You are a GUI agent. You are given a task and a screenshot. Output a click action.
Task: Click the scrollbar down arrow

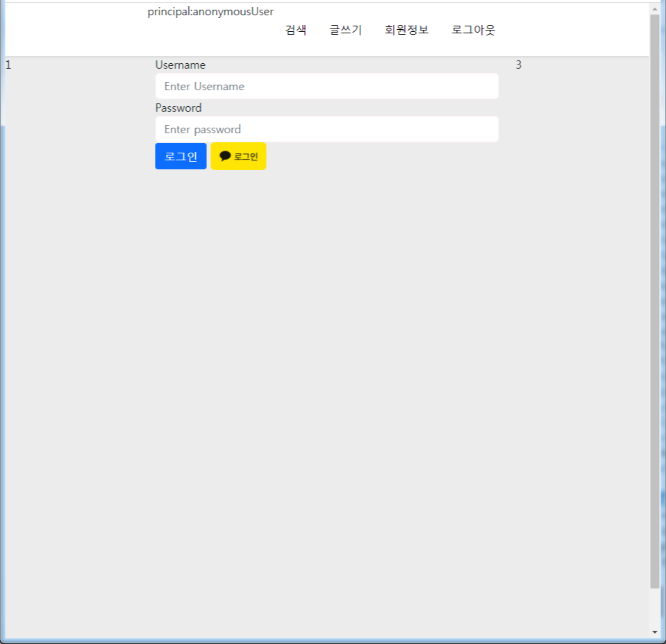point(654,632)
